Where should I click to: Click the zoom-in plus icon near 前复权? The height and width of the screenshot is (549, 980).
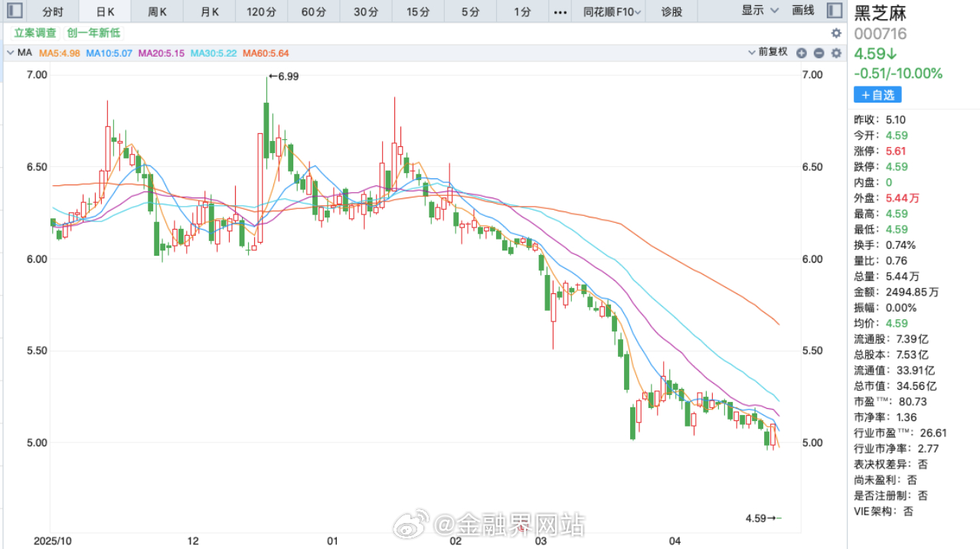coord(802,52)
